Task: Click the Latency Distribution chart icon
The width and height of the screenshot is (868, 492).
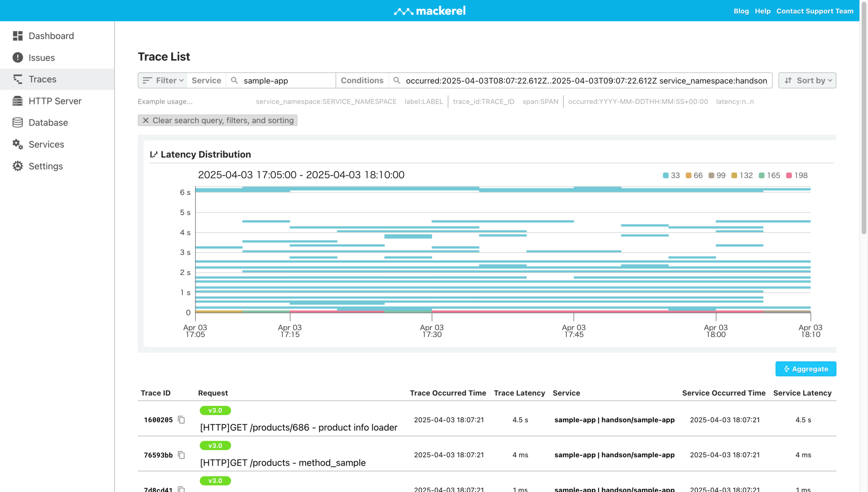Action: tap(154, 154)
